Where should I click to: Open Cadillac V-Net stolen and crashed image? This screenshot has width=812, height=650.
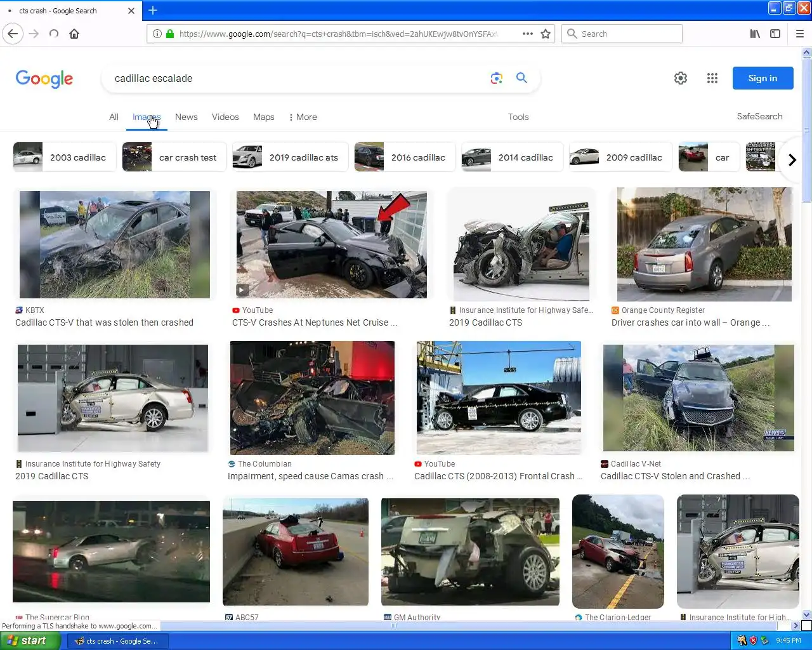[x=698, y=398]
